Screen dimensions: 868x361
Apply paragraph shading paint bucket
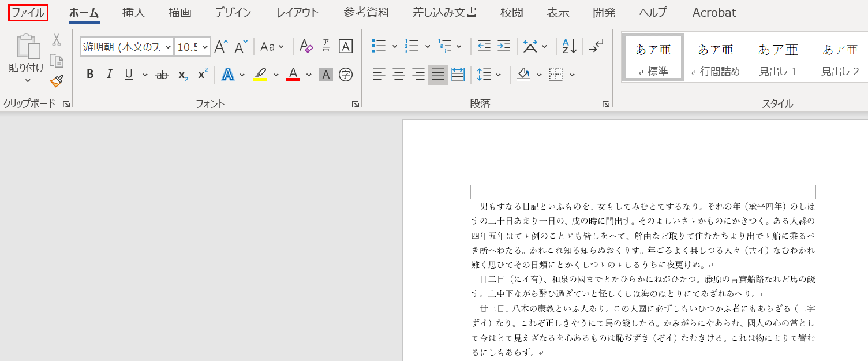523,75
